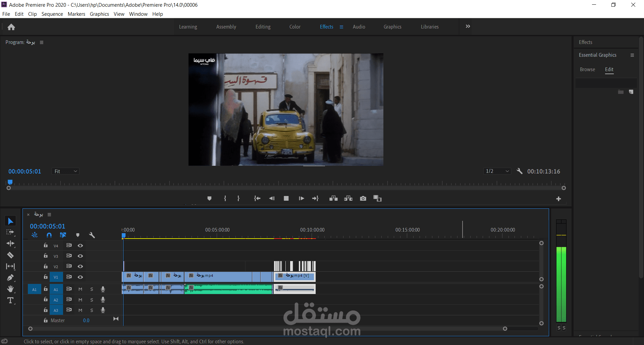Hide track V4 with eye icon
Image resolution: width=644 pixels, height=345 pixels.
click(x=80, y=246)
